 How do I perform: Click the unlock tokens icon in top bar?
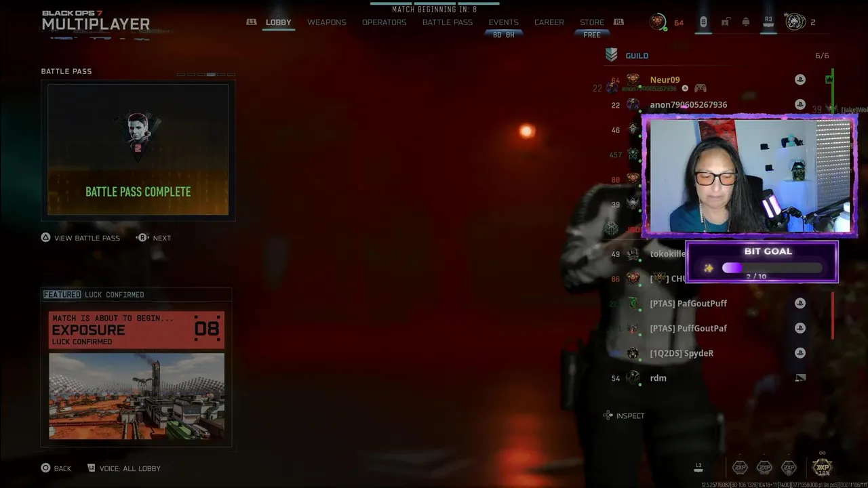pos(725,22)
